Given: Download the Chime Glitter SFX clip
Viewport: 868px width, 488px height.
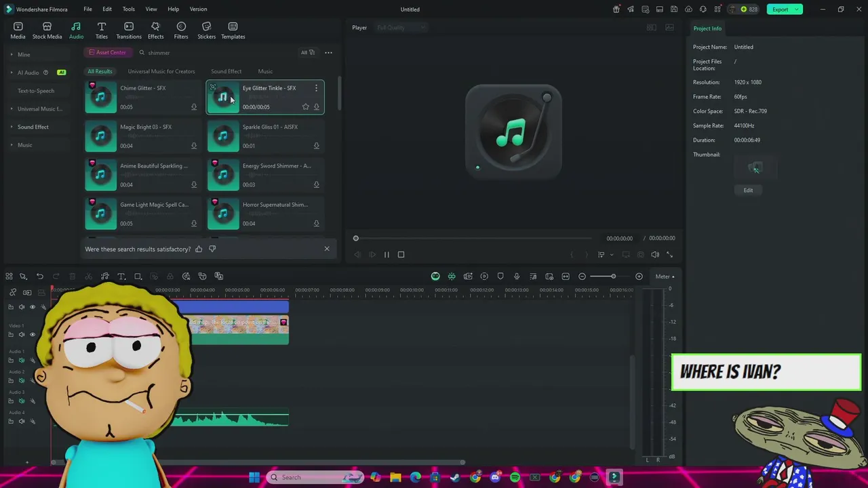Looking at the screenshot, I should pyautogui.click(x=194, y=107).
